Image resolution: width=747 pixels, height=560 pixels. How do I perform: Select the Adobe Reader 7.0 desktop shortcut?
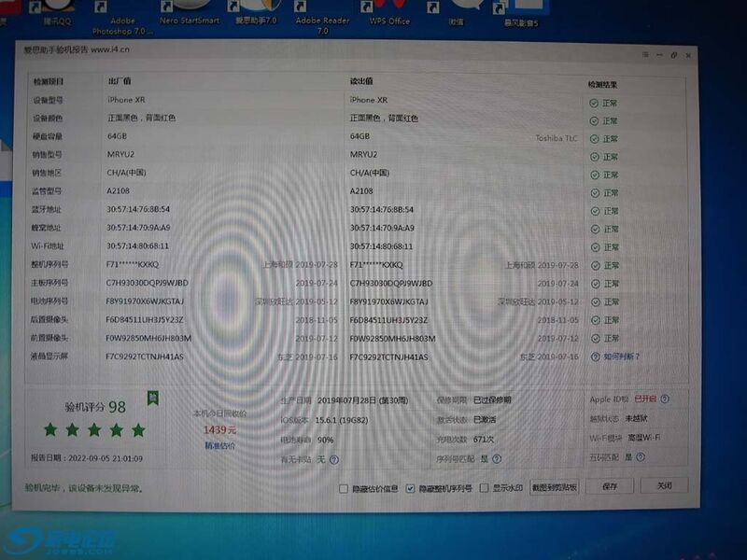322,18
